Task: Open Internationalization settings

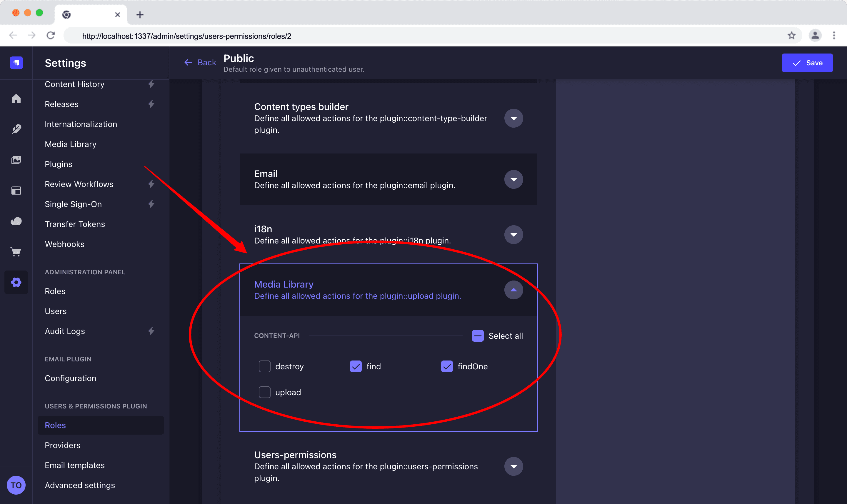Action: [81, 124]
